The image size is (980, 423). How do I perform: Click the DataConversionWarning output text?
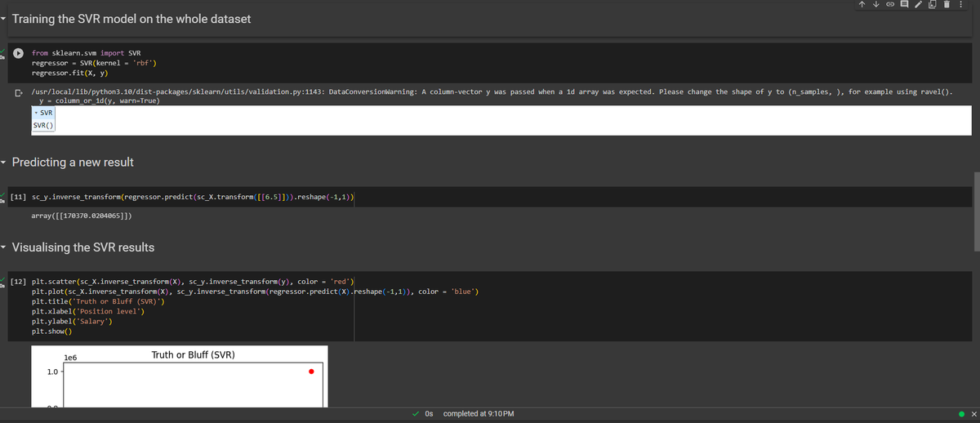point(492,92)
